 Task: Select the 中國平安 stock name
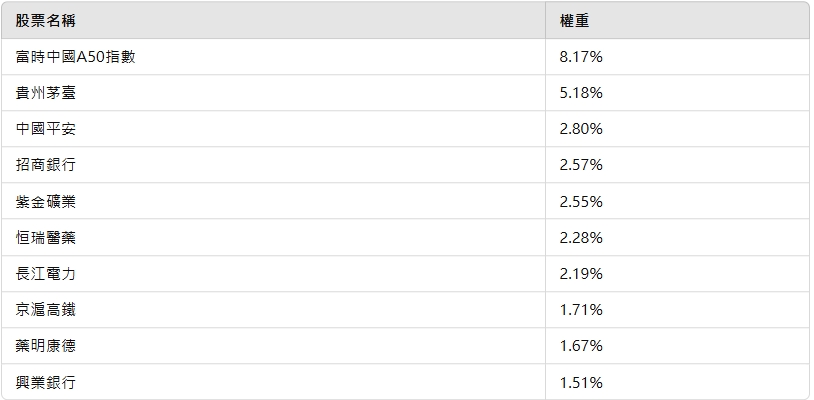pyautogui.click(x=45, y=129)
